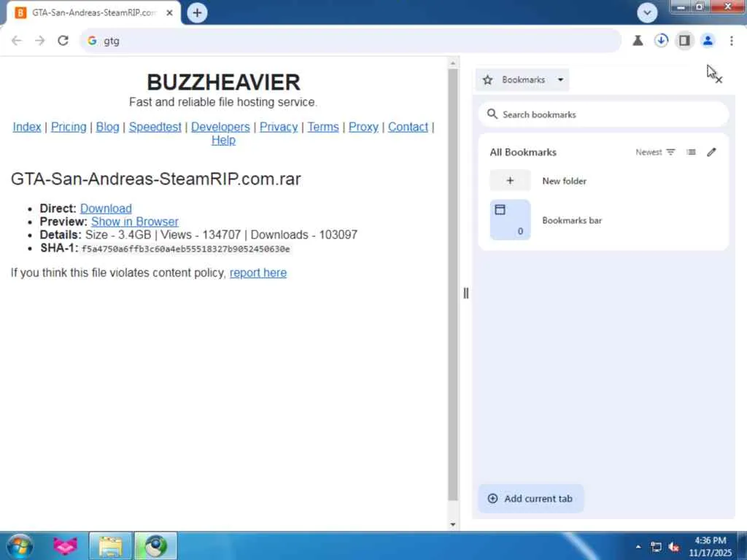Open the Bookmarks bar folder
The width and height of the screenshot is (747, 560).
pos(603,220)
